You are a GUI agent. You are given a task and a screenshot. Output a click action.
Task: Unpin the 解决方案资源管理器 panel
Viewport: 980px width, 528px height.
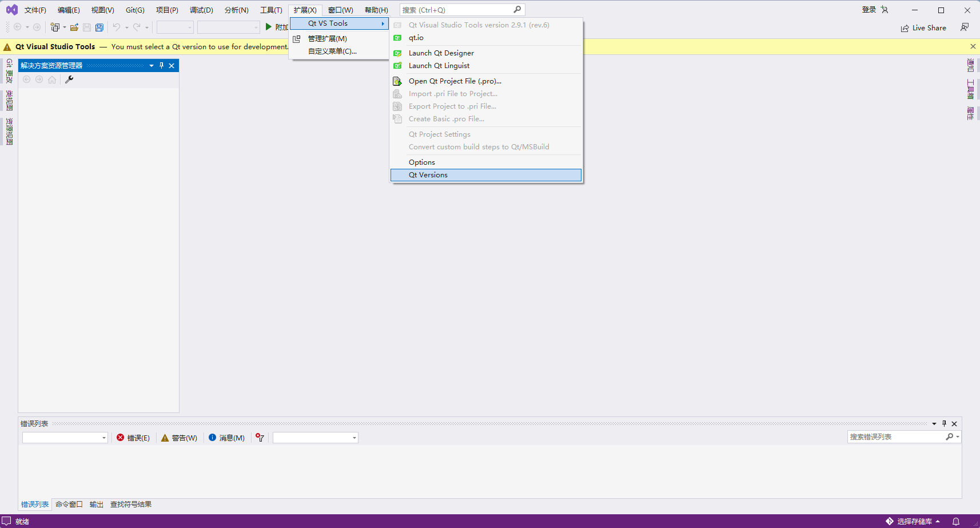click(161, 65)
